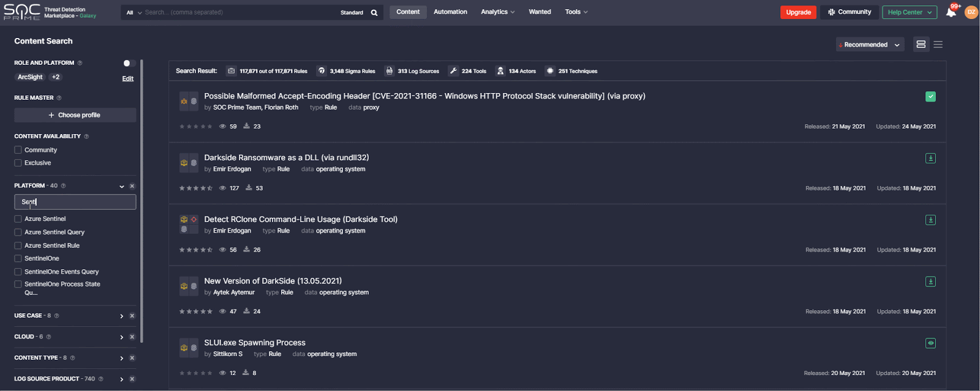The width and height of the screenshot is (980, 391).
Task: Click the Log Source Product info icon
Action: click(x=101, y=379)
